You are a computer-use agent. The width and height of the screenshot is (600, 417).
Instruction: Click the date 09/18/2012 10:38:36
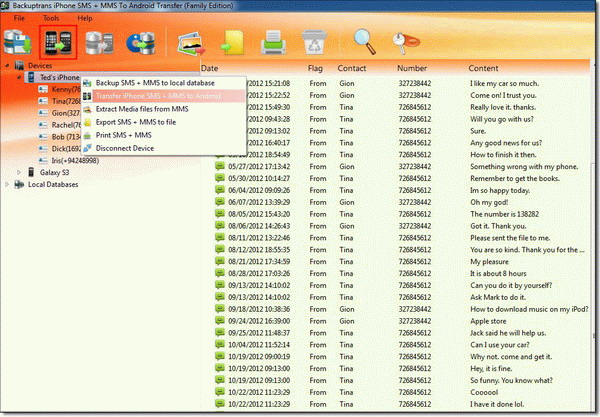click(259, 309)
